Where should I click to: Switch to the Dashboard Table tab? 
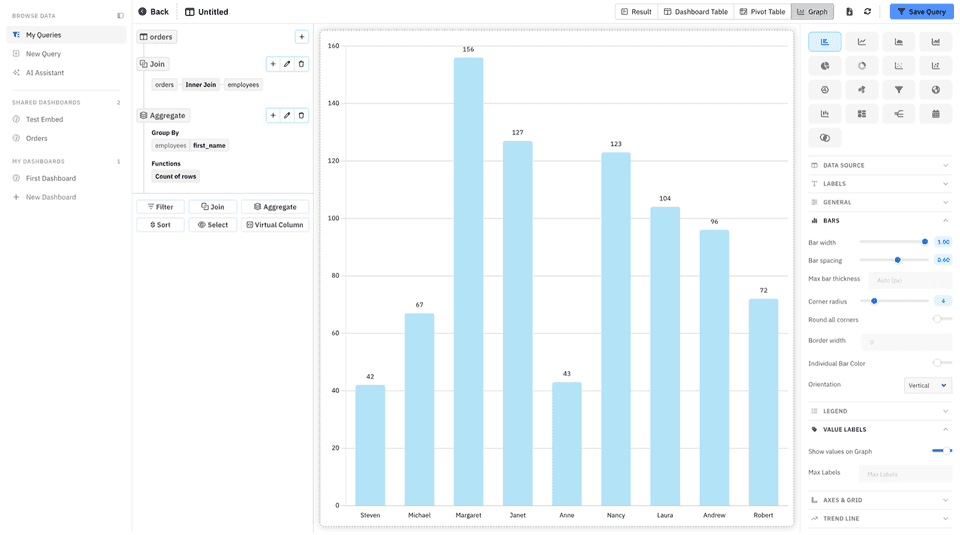click(x=696, y=12)
